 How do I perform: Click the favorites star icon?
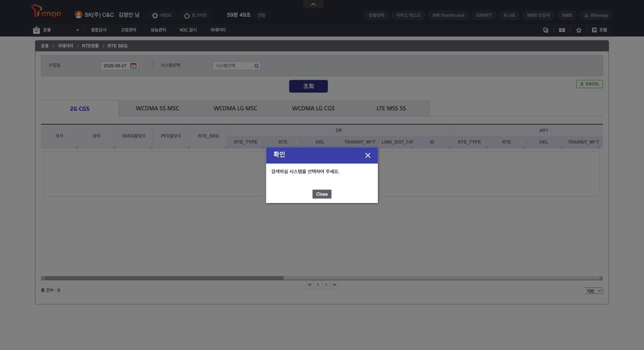579,30
